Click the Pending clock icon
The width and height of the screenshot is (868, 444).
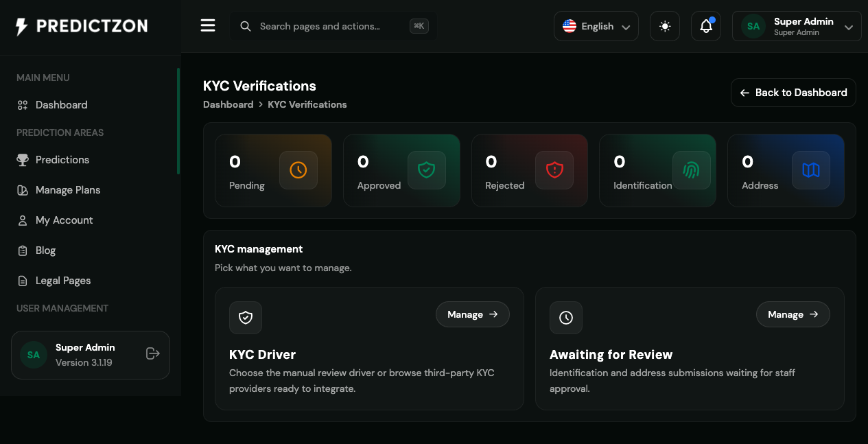coord(298,170)
